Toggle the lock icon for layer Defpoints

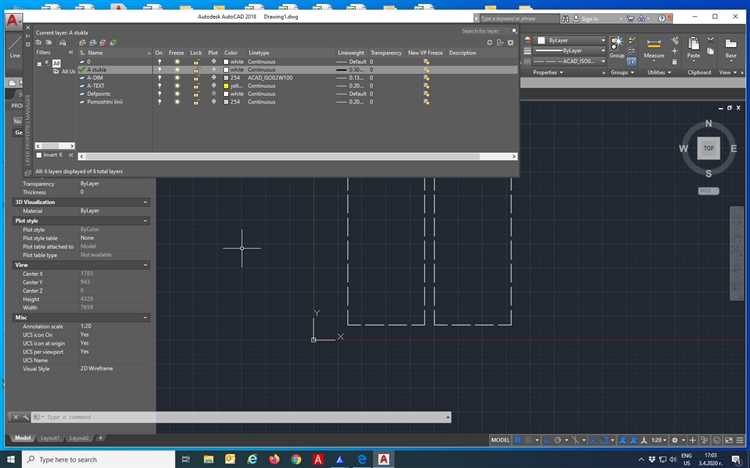click(x=195, y=94)
